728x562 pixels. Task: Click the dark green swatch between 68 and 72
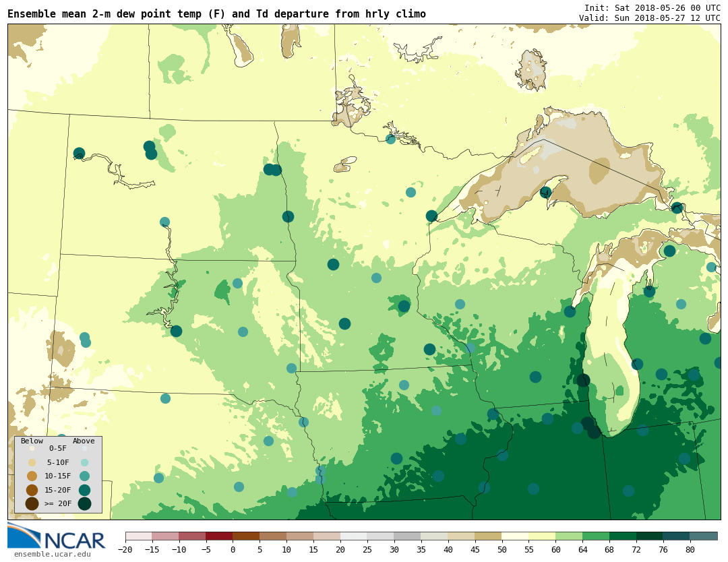624,536
